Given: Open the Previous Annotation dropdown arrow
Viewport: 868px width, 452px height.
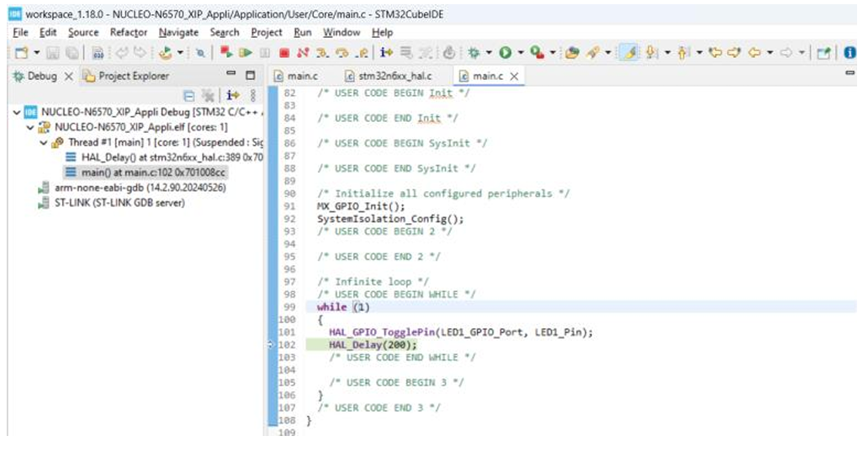Looking at the screenshot, I should click(x=699, y=53).
